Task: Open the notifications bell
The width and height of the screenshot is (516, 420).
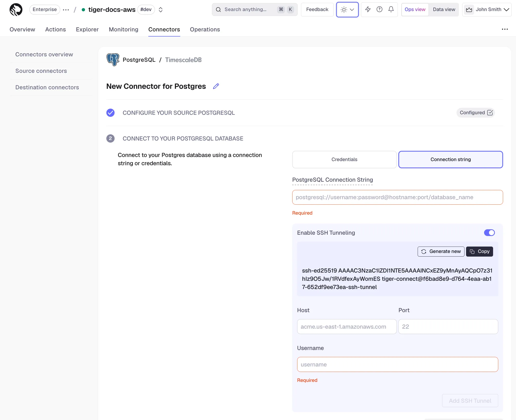Action: click(x=391, y=10)
